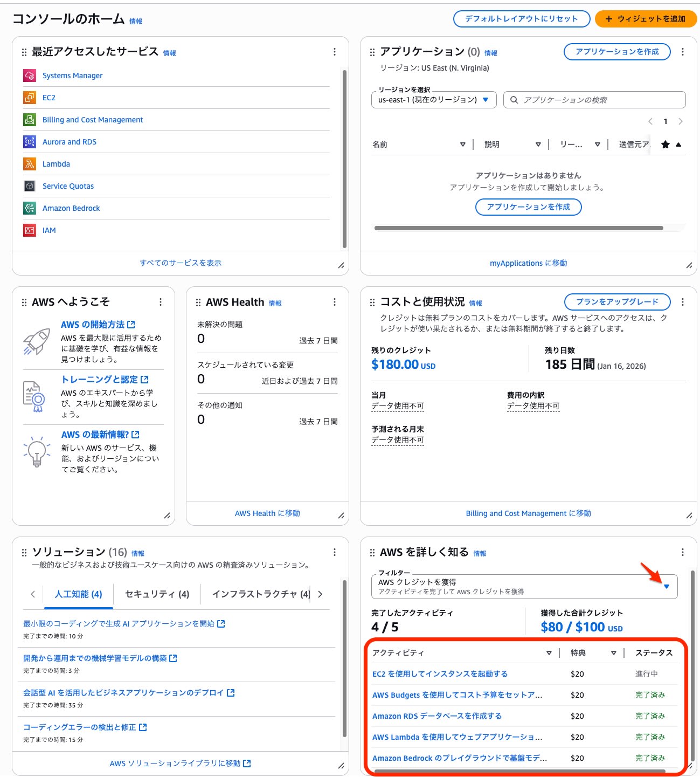The image size is (700, 777).
Task: Click the favorites star column header icon
Action: pos(666,144)
